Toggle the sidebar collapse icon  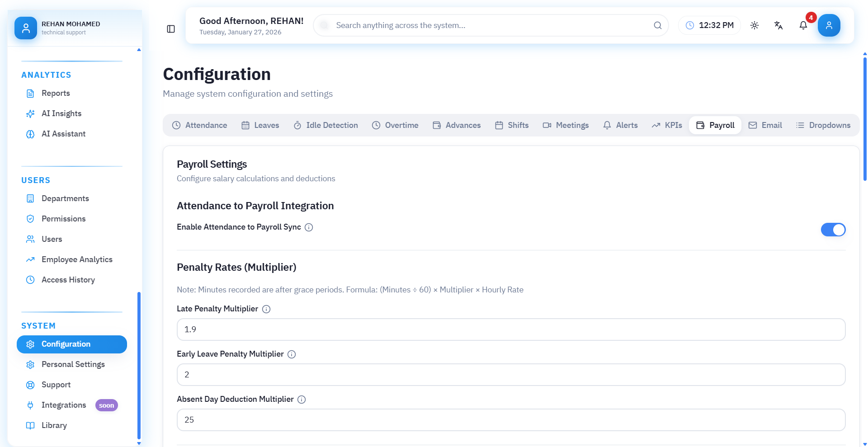pos(171,29)
